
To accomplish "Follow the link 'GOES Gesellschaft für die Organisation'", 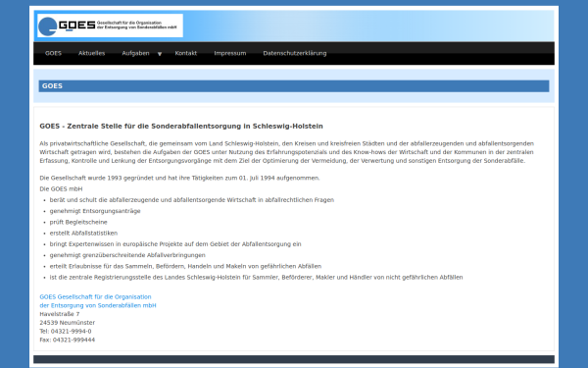I will point(95,296).
